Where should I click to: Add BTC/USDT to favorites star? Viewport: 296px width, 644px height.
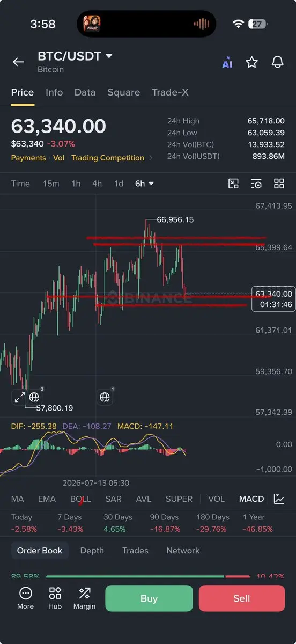(251, 62)
